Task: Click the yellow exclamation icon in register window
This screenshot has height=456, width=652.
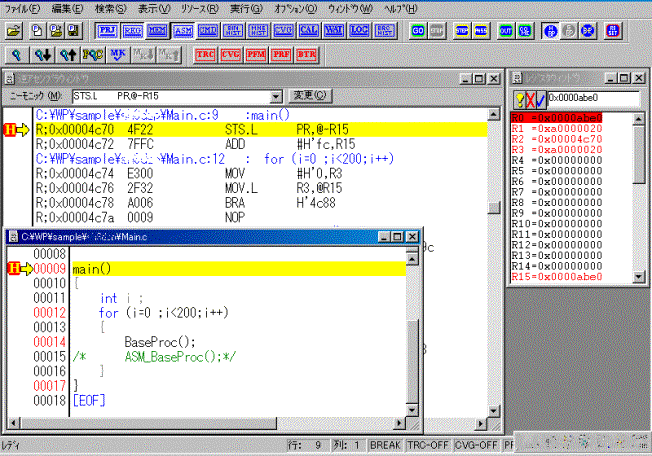Action: (520, 100)
